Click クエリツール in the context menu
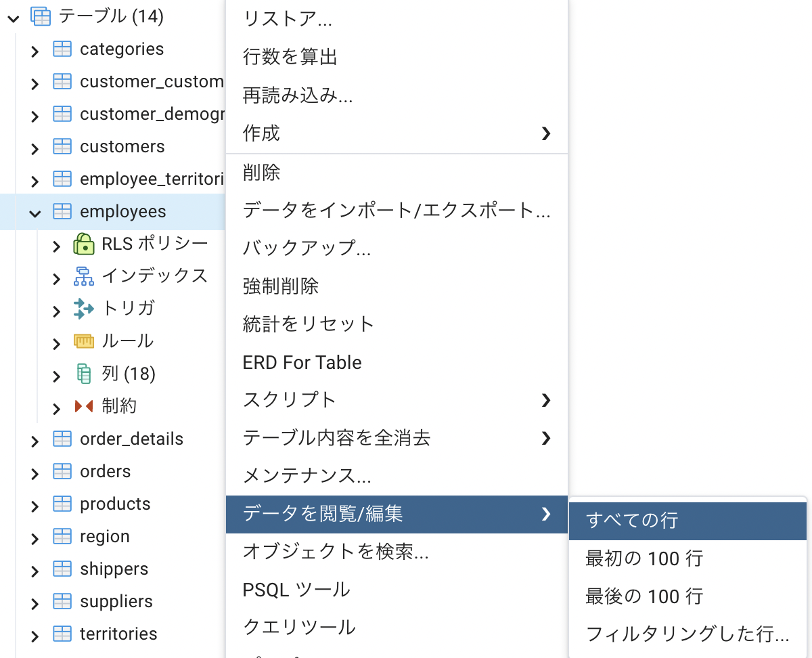Screen dimensions: 812x658 click(x=299, y=628)
